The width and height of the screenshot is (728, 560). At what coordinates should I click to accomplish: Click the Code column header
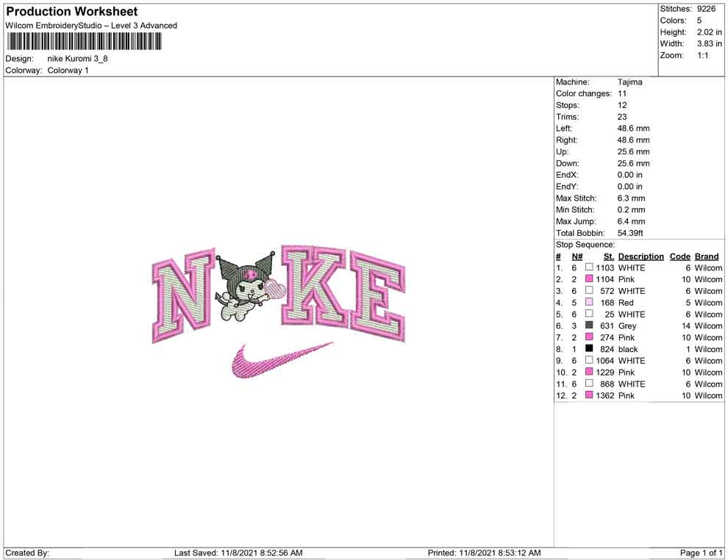679,256
